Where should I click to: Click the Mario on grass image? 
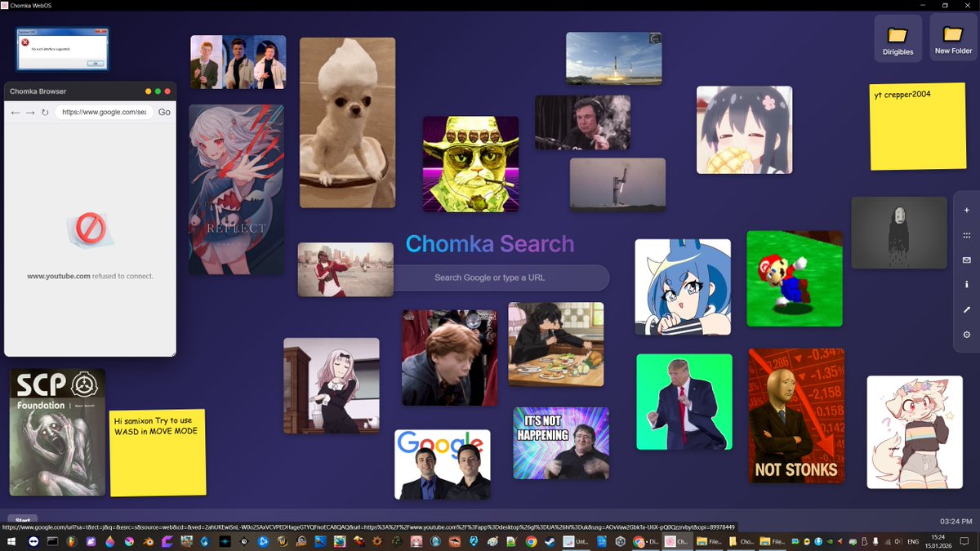795,278
